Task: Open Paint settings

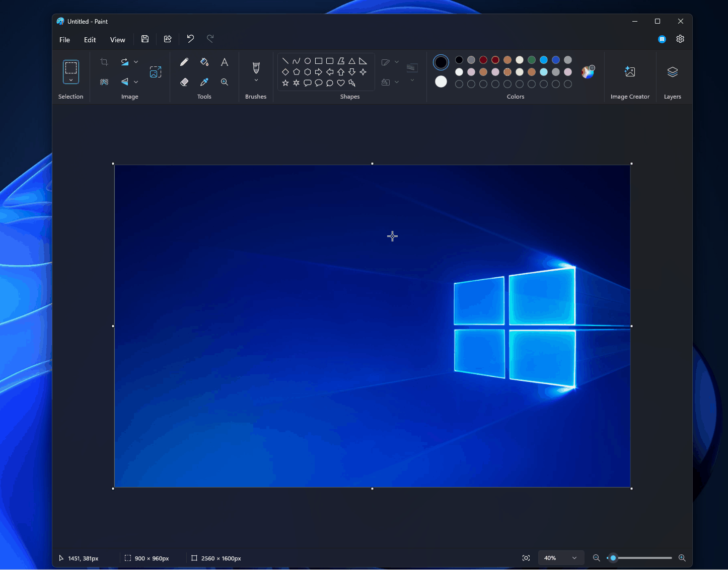Action: (x=680, y=39)
